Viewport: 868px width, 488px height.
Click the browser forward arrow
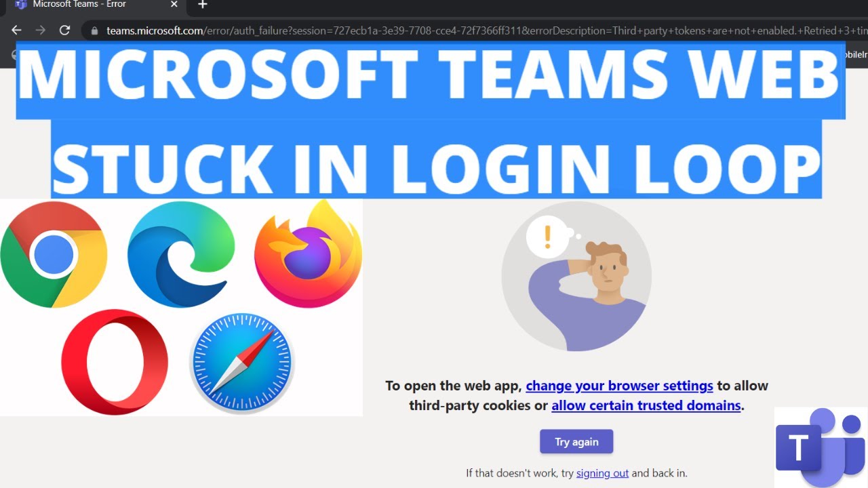click(40, 30)
